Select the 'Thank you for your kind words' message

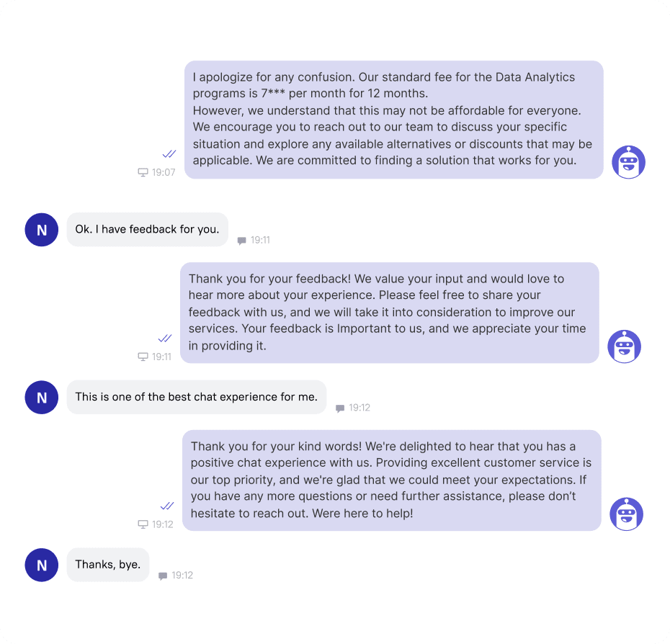tap(391, 480)
